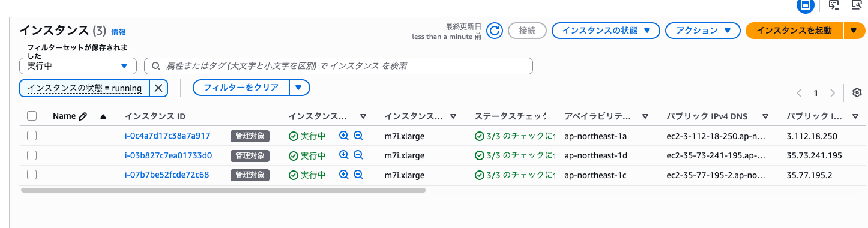Click the DNS cell ec2-3-112-18-250.ap-n...

click(716, 136)
